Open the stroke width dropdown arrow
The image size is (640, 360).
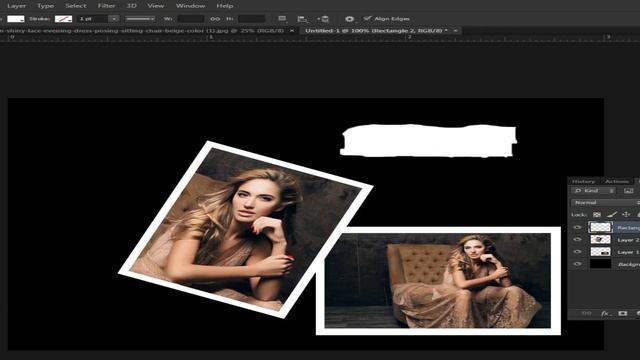click(114, 19)
